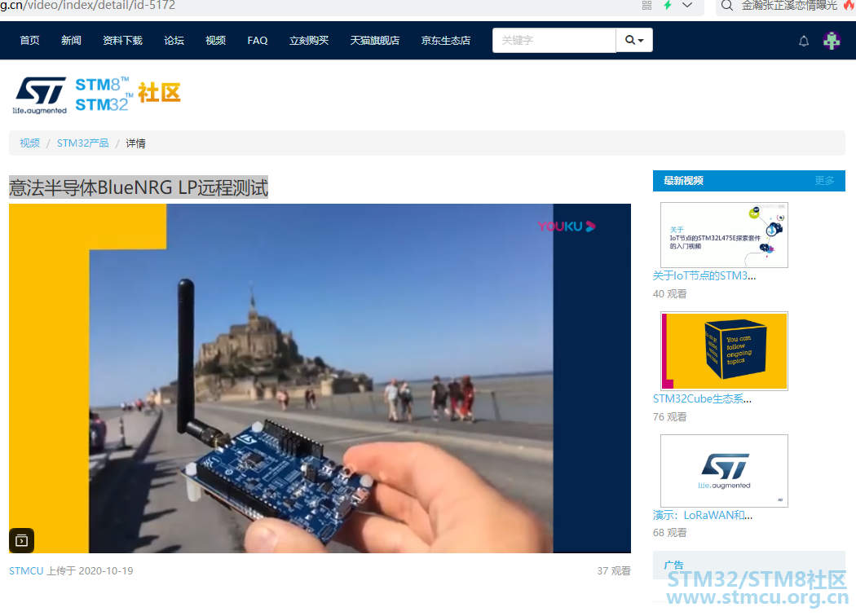Open the LoRaWAN demo ST logo thumbnail
856x616 pixels.
(x=724, y=471)
